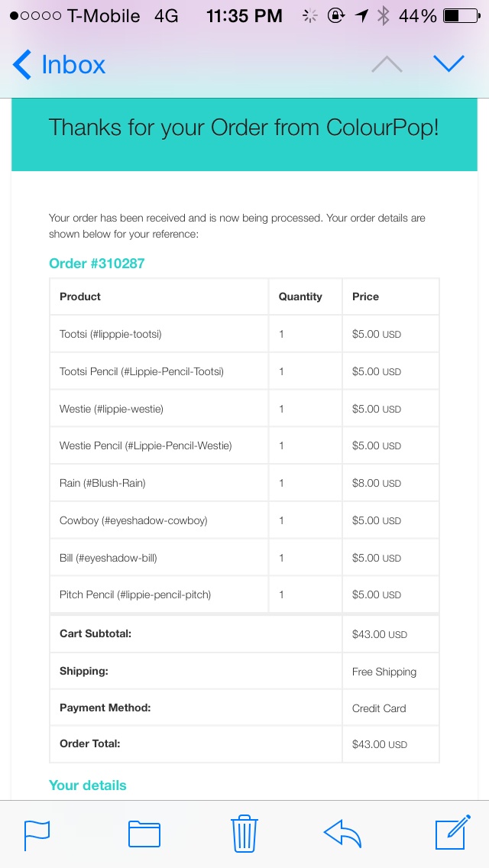The image size is (489, 868).
Task: Tap the Tootsi (#lipppie-tootsi) product row
Action: click(x=244, y=335)
